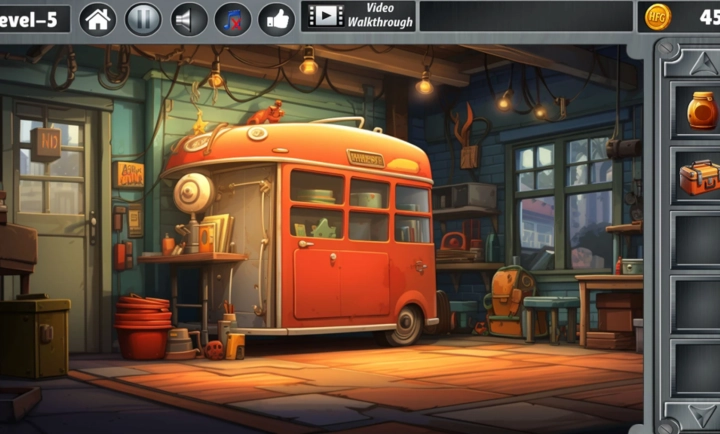Open the Video Walkthrough
The width and height of the screenshot is (720, 434).
tap(358, 16)
